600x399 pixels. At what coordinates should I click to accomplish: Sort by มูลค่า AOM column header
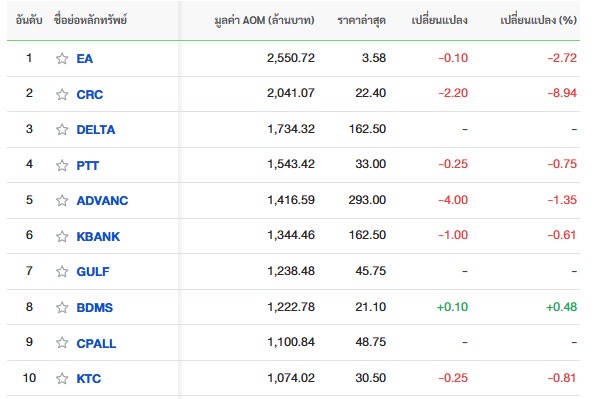click(264, 20)
